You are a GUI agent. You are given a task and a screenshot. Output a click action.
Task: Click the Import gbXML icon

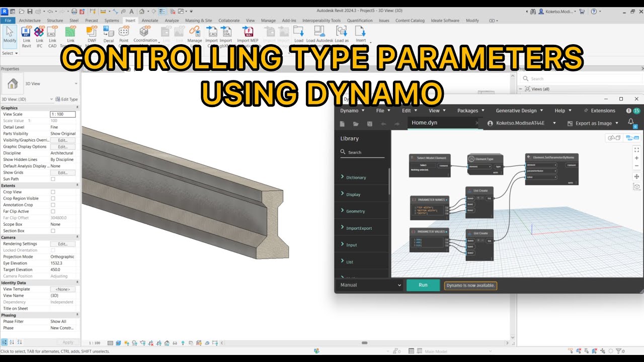click(226, 32)
